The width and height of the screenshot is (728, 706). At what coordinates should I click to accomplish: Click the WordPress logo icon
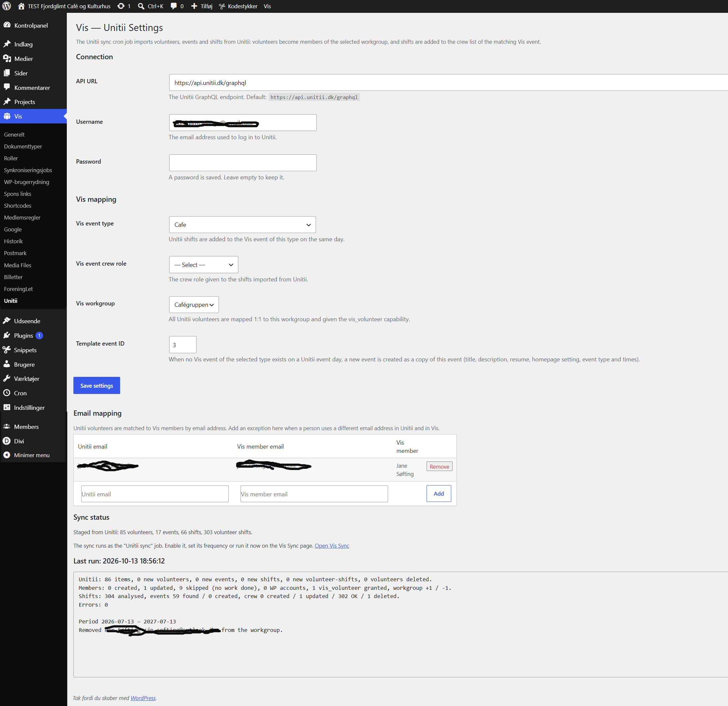[x=7, y=6]
